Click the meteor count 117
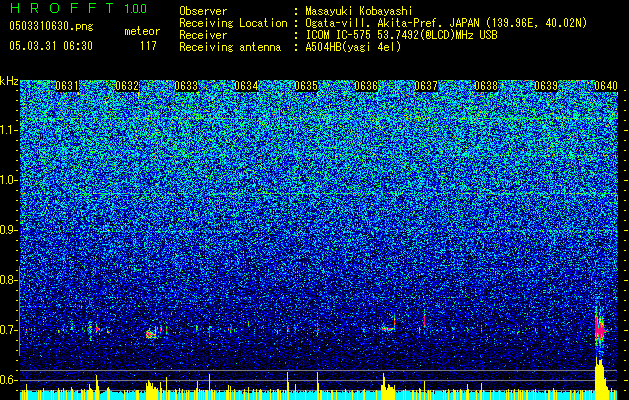This screenshot has width=629, height=400. point(148,46)
